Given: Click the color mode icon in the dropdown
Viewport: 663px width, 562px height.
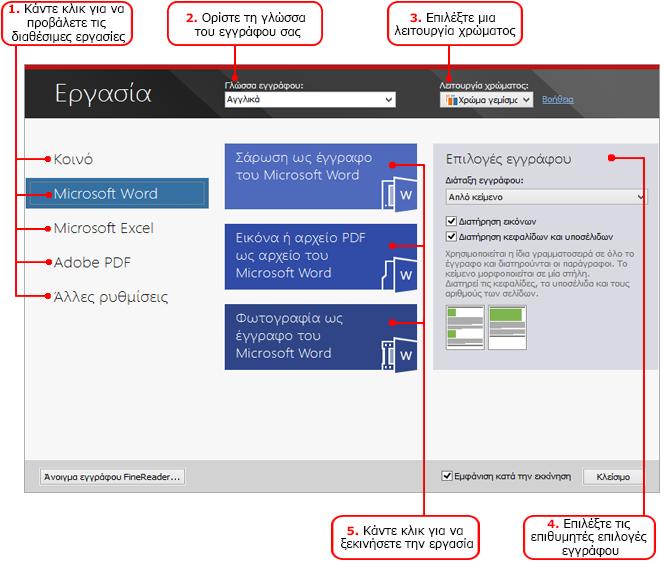Looking at the screenshot, I should coord(452,100).
